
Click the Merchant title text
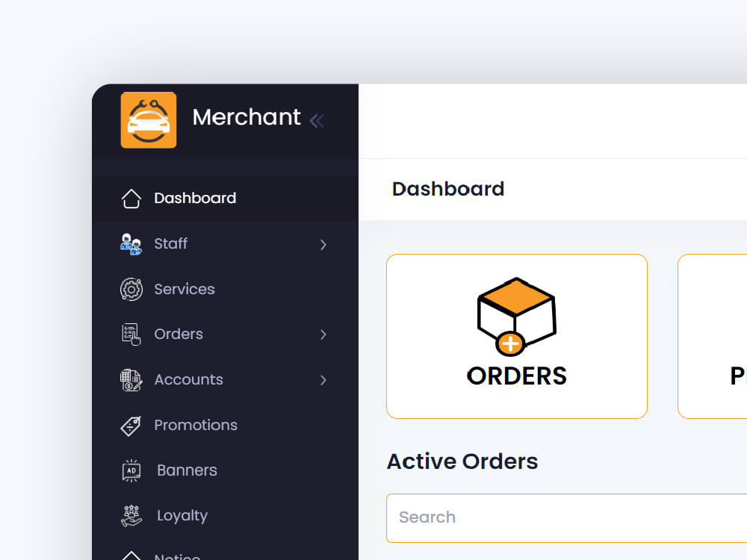(x=247, y=117)
